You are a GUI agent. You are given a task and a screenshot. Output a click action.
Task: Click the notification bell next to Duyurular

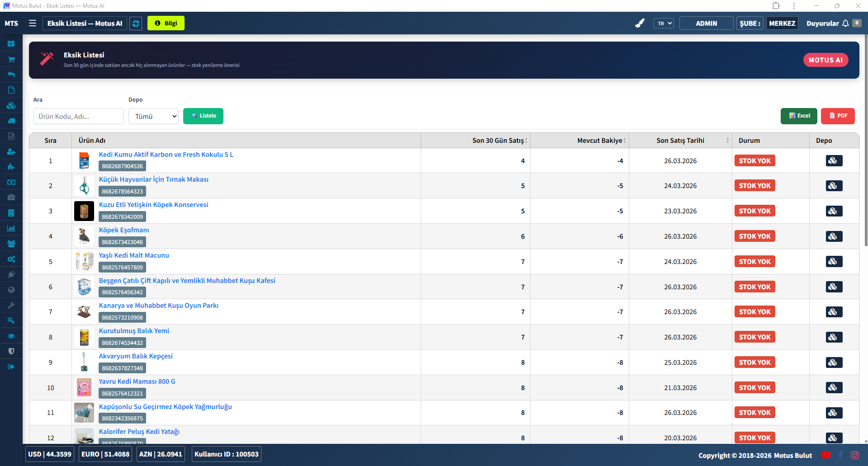(x=845, y=24)
